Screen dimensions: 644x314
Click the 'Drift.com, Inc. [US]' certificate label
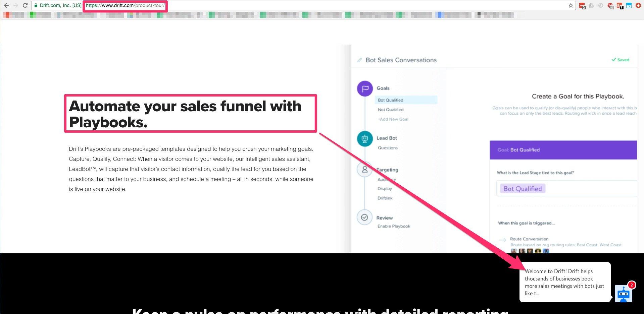point(60,5)
